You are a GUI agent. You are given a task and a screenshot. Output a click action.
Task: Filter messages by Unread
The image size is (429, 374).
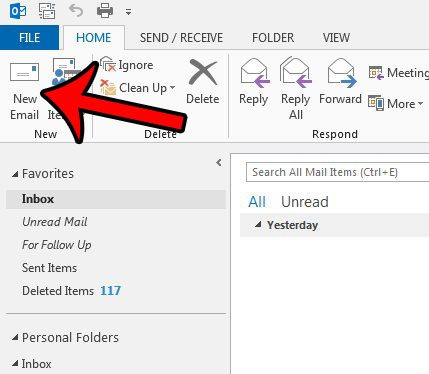click(305, 202)
